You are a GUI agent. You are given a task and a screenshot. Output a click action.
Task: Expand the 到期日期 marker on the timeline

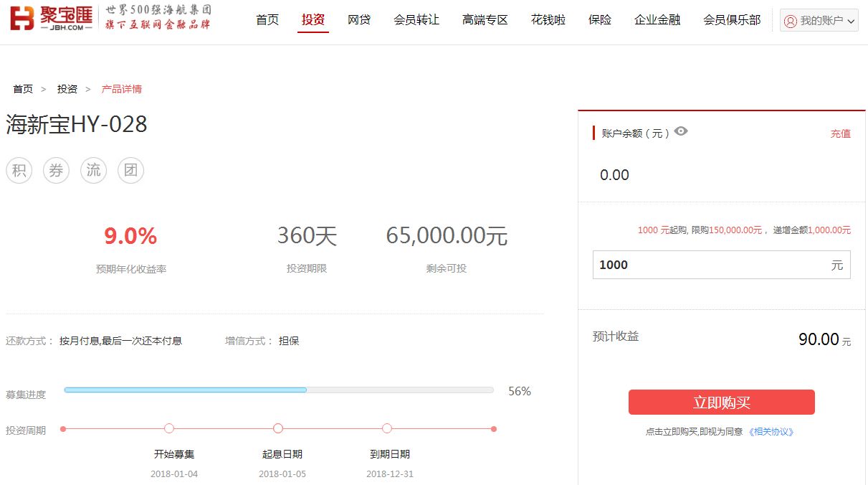click(387, 428)
